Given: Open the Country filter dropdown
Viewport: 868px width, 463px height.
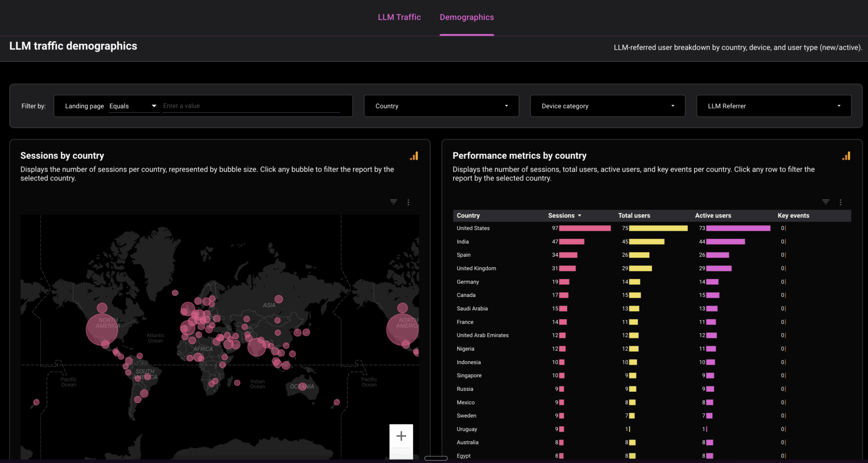Looking at the screenshot, I should (441, 106).
